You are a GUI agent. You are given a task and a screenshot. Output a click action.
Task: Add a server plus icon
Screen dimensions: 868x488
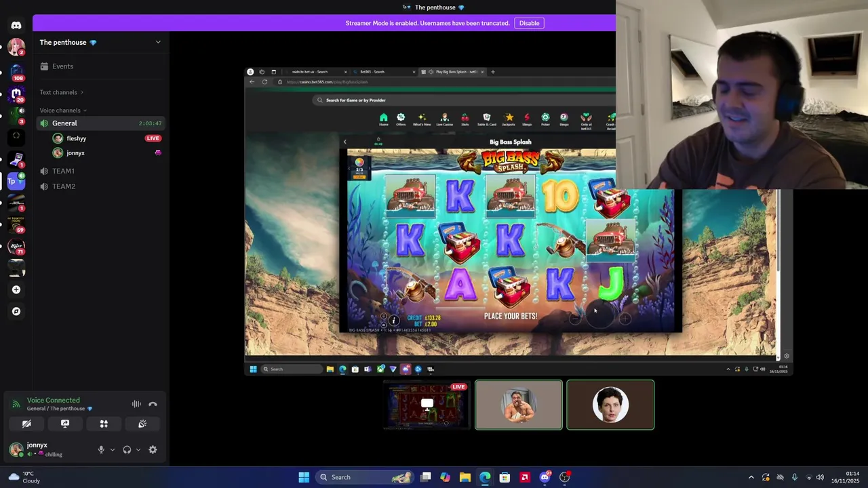(16, 289)
